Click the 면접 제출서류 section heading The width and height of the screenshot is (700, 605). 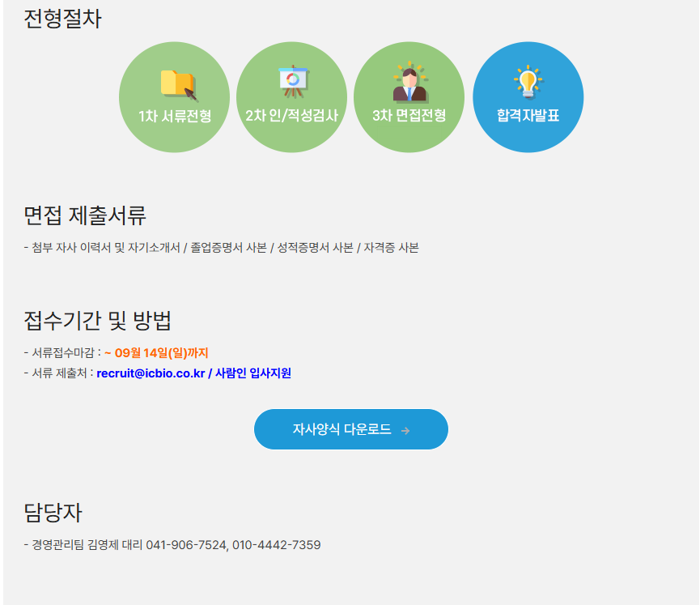pyautogui.click(x=85, y=215)
